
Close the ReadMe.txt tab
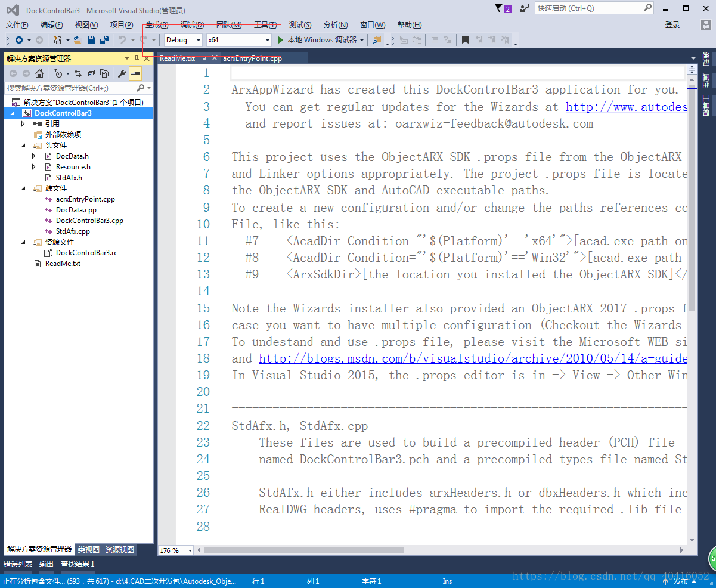click(215, 58)
